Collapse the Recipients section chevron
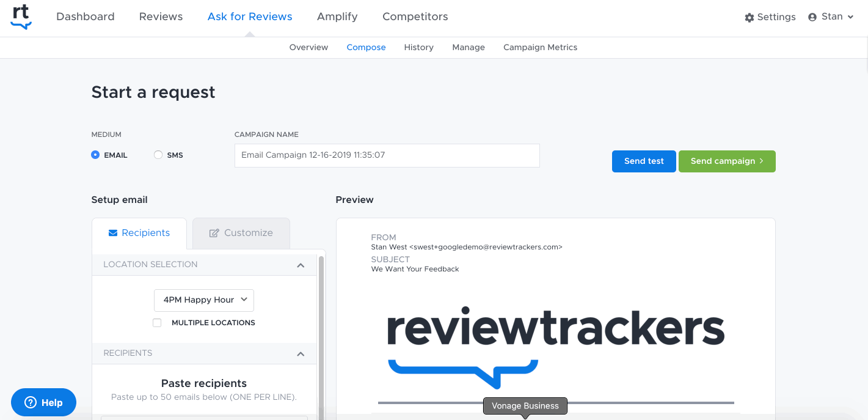Viewport: 868px width, 420px height. tap(301, 353)
